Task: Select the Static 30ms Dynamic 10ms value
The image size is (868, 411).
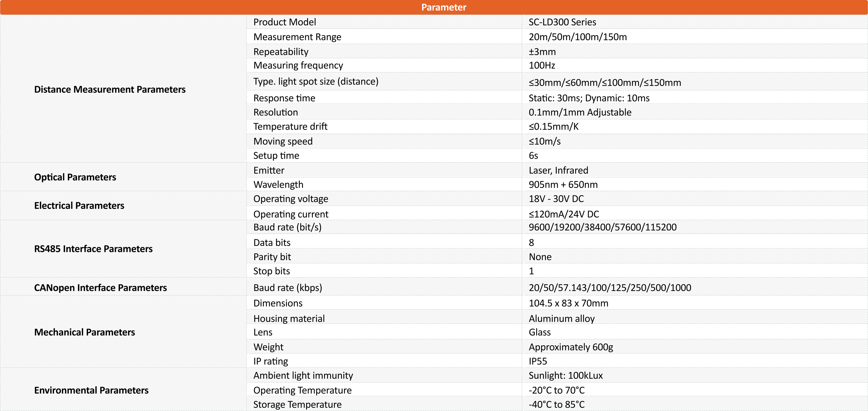Action: tap(589, 98)
